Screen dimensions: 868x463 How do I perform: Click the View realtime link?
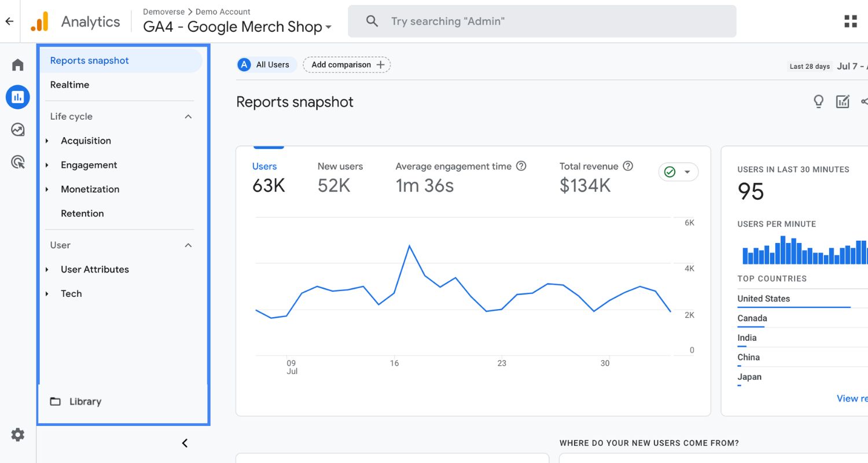pos(852,398)
